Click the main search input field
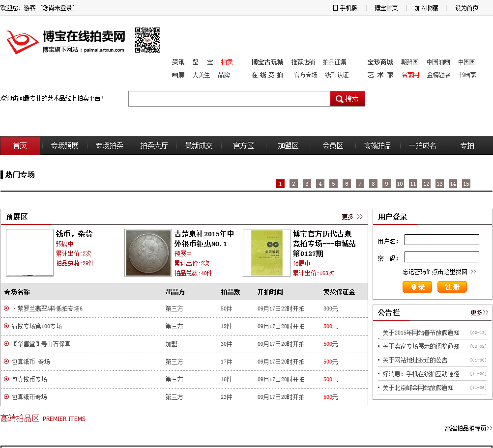 tap(229, 99)
